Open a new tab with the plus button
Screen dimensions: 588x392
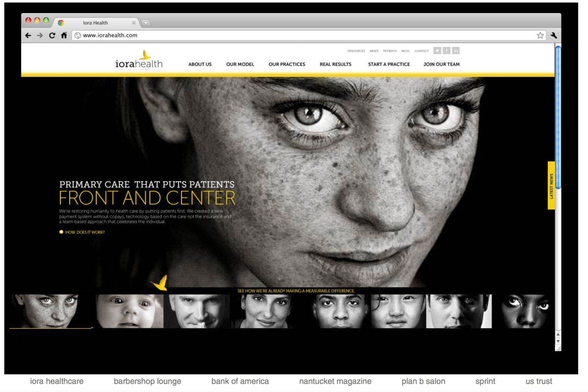[x=146, y=23]
